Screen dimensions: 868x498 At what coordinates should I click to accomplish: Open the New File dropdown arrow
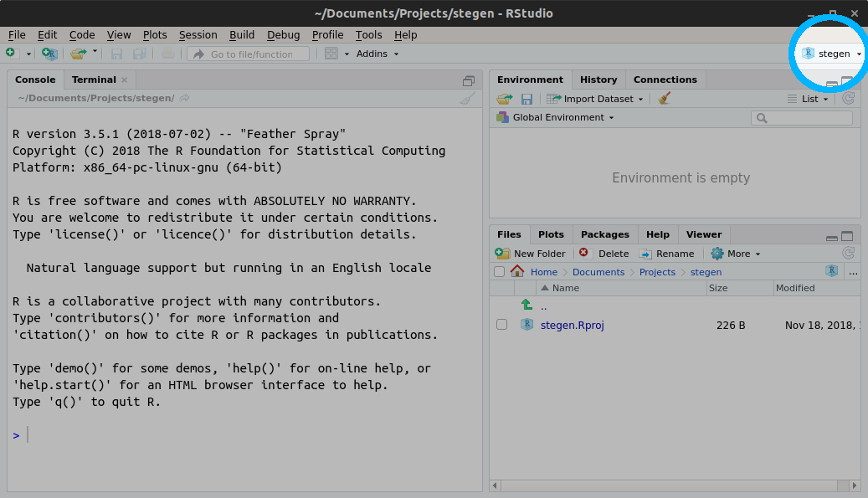pyautogui.click(x=28, y=54)
